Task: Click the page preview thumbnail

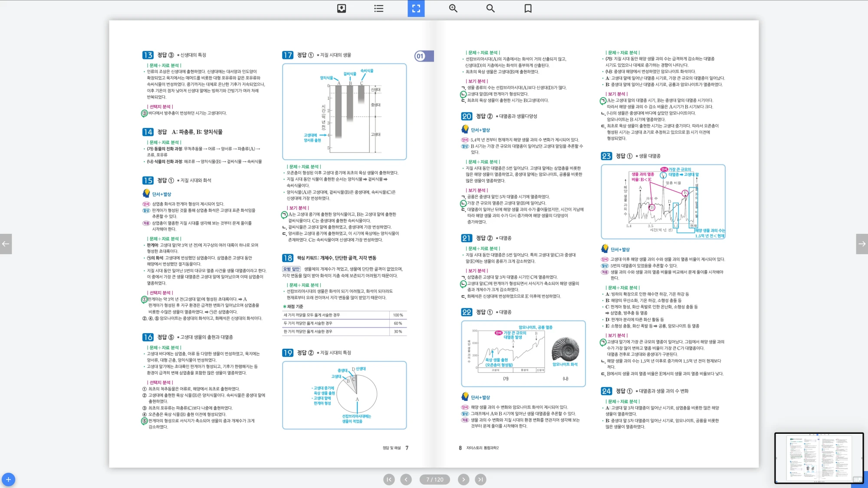Action: 819,458
